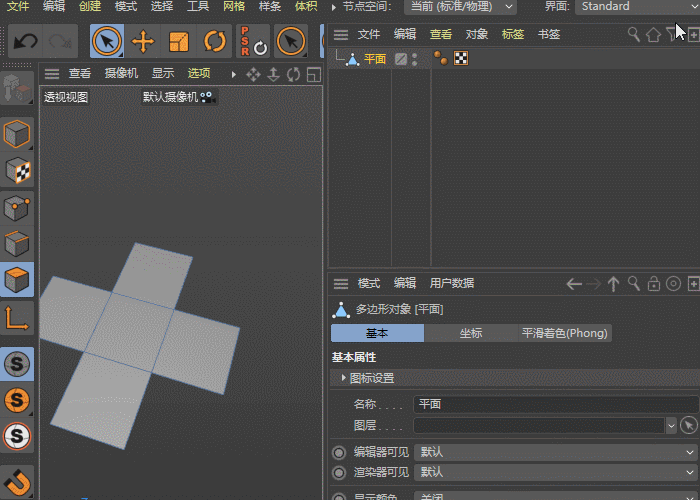Open the 网格 main menu
This screenshot has height=500, width=700.
coord(234,6)
